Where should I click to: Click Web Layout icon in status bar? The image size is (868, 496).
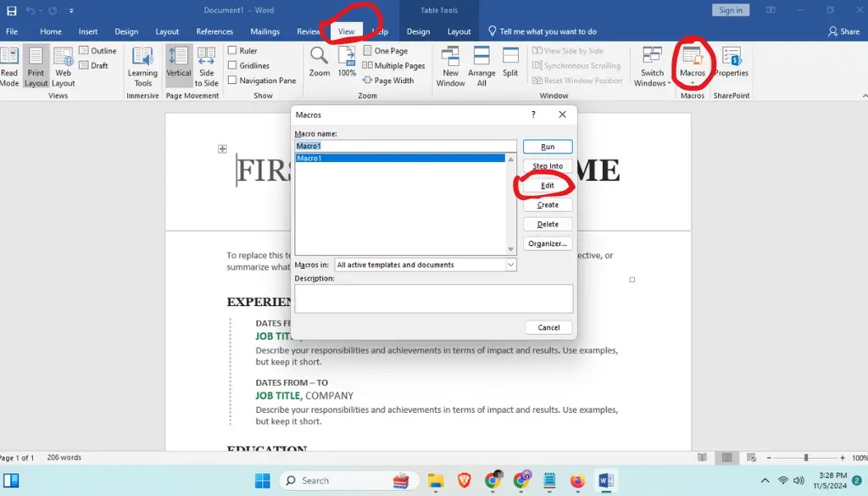click(x=751, y=457)
